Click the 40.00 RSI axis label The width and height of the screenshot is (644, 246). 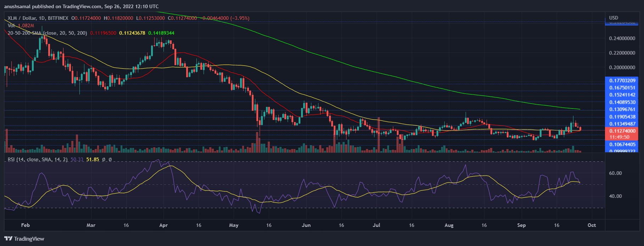615,196
